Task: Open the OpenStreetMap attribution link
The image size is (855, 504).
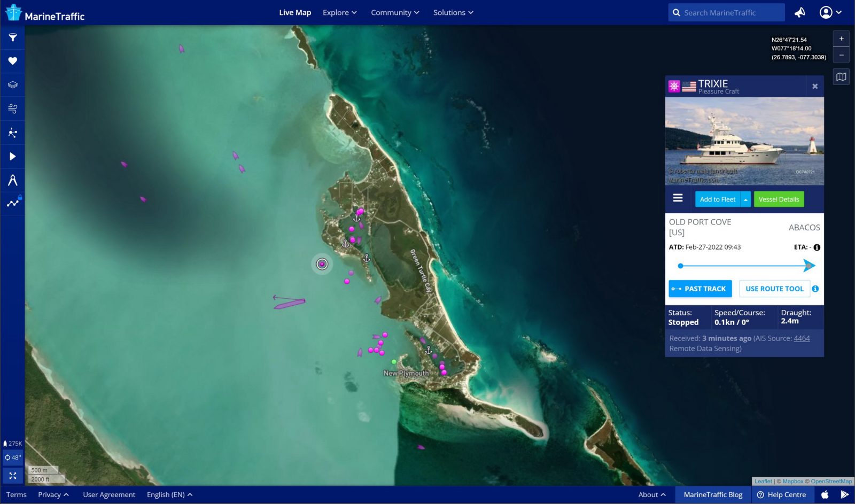Action: tap(831, 481)
